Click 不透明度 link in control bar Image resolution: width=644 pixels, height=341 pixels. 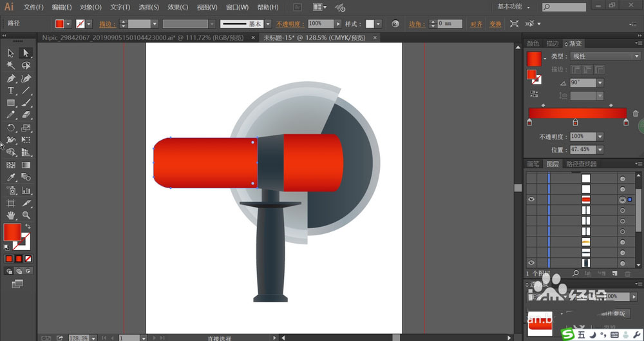(290, 24)
